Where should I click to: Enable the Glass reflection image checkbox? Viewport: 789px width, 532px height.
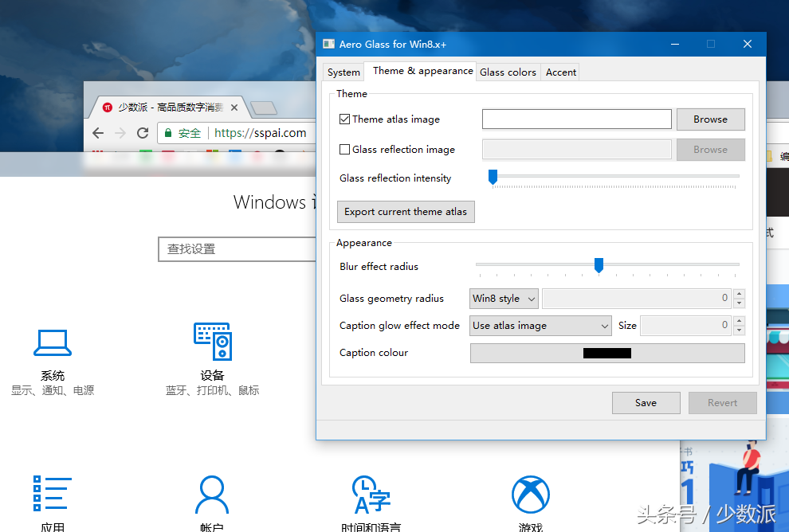345,150
